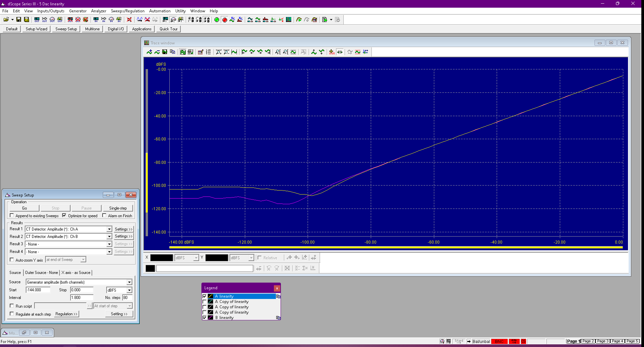Click the black color swatch below X field

pyautogui.click(x=150, y=268)
